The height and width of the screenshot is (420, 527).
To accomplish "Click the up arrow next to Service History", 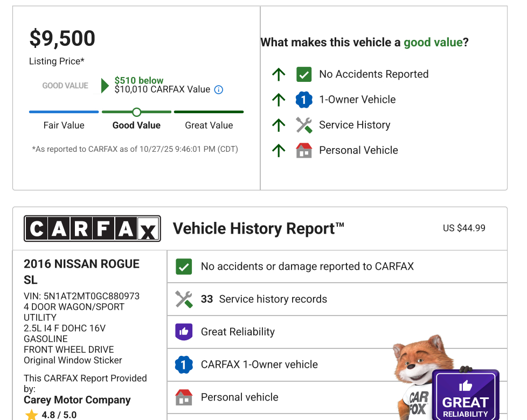I will (279, 125).
